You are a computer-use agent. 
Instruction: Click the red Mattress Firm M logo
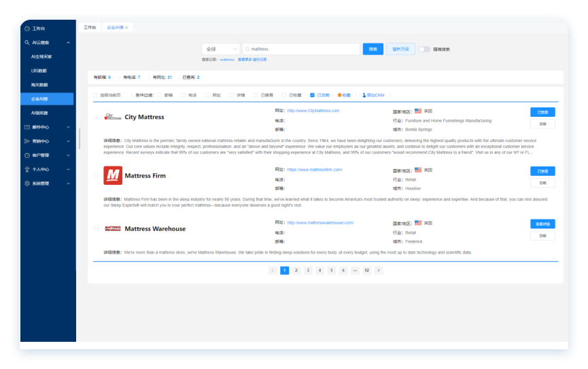click(113, 175)
